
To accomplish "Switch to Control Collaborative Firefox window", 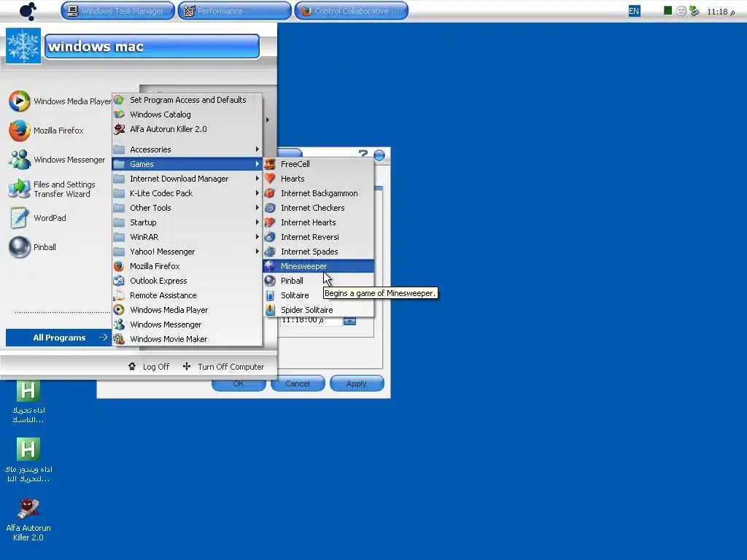I will pyautogui.click(x=351, y=10).
